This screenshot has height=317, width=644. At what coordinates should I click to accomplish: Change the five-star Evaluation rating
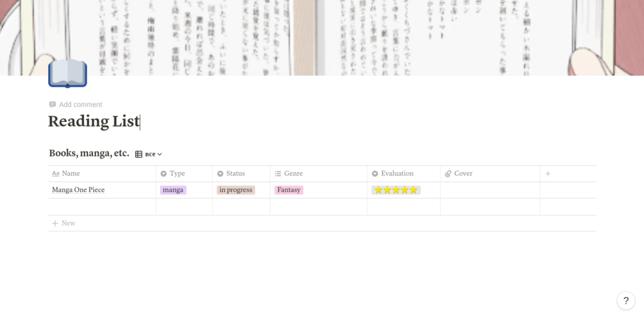[x=396, y=190]
